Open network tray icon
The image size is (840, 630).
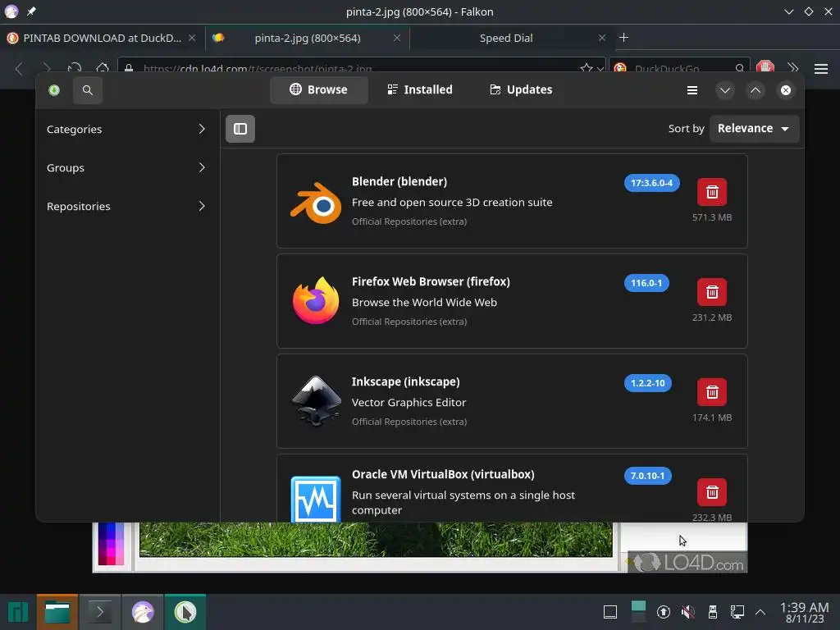737,612
